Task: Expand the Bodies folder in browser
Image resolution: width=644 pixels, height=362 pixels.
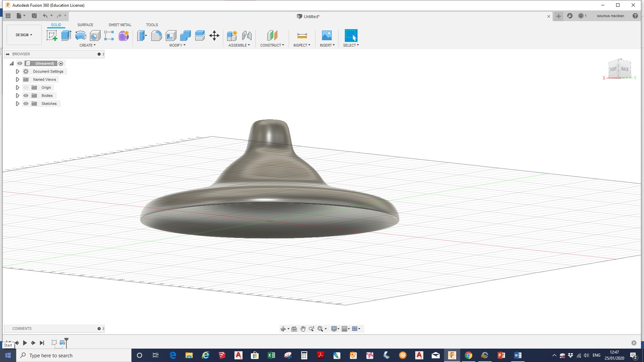Action: [x=17, y=96]
